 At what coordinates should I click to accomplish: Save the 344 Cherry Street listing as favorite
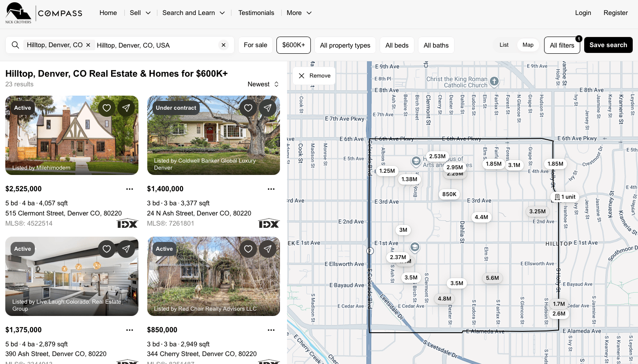point(248,249)
